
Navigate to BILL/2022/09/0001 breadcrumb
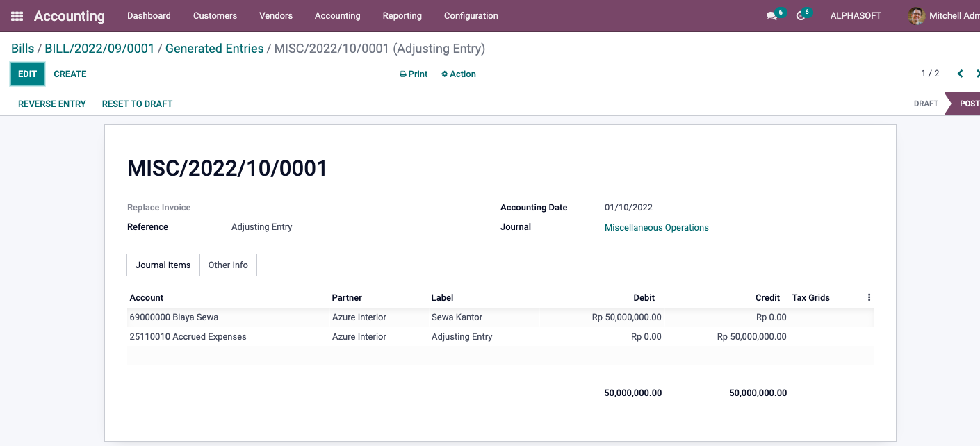pyautogui.click(x=99, y=49)
